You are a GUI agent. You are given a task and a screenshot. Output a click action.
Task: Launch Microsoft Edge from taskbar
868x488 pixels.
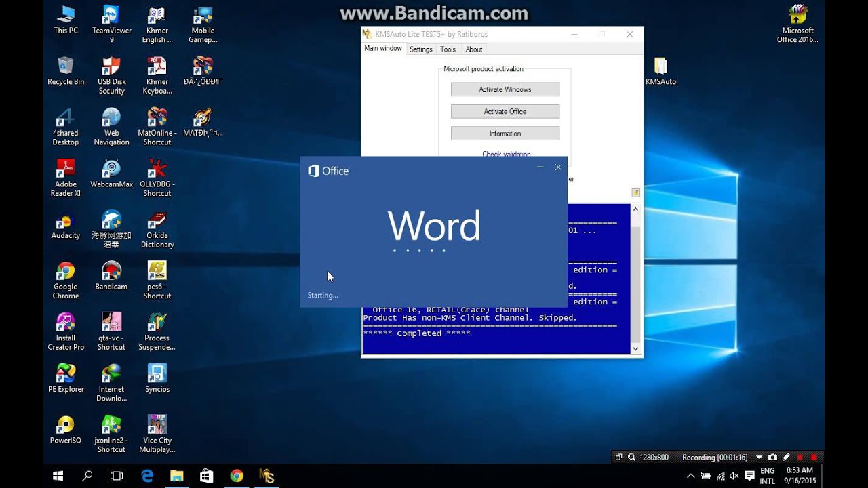click(x=147, y=476)
